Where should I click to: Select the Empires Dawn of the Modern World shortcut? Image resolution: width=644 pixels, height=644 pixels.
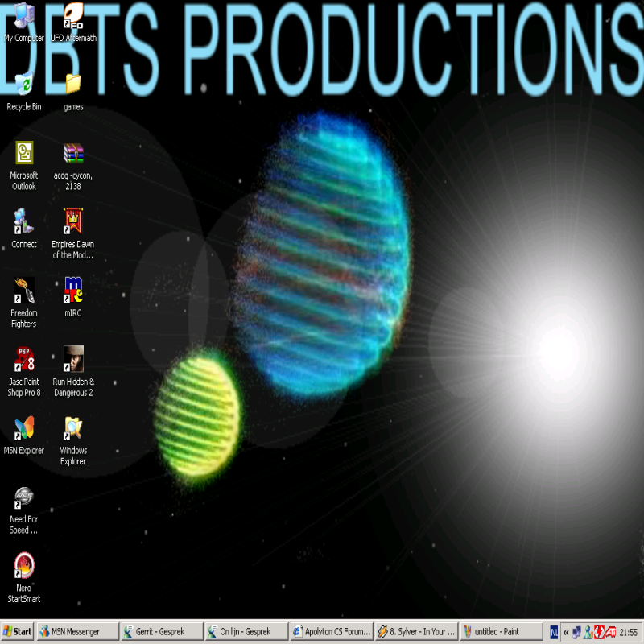(73, 221)
